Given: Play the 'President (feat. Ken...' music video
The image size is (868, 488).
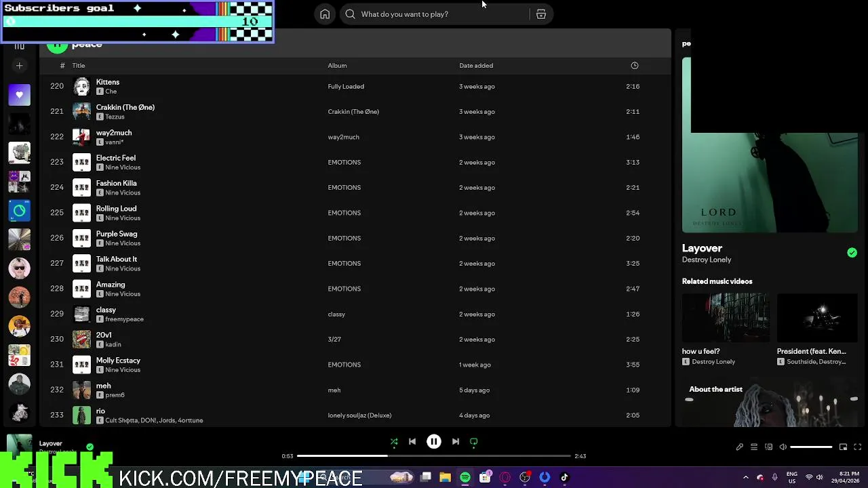Looking at the screenshot, I should click(x=817, y=318).
